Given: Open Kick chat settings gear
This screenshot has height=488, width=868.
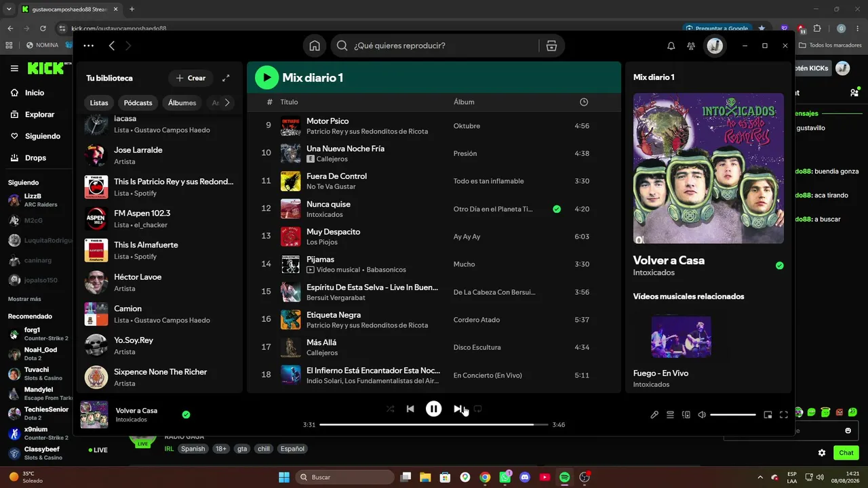Looking at the screenshot, I should point(822,453).
